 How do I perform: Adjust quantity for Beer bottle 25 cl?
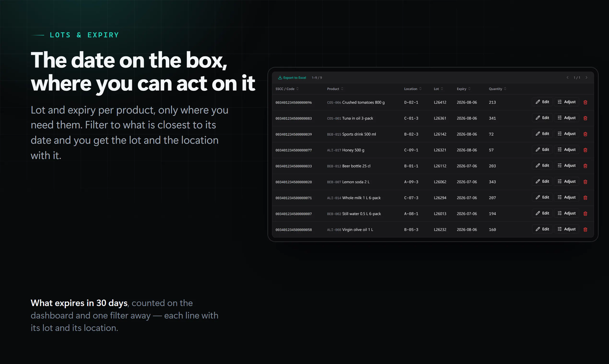[567, 165]
